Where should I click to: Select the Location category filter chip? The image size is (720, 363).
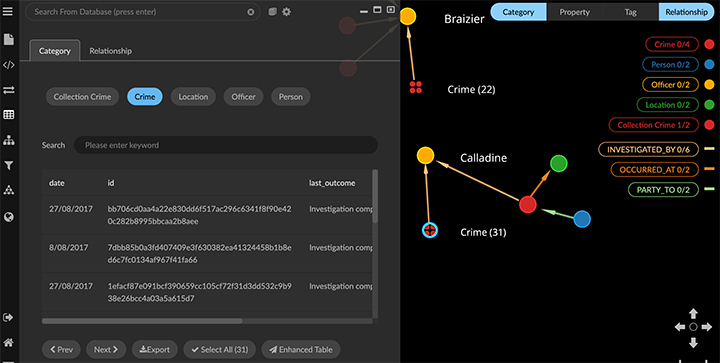(193, 97)
